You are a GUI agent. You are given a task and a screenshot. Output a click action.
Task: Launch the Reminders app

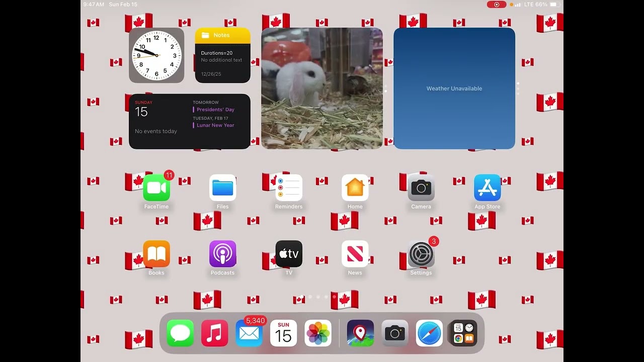(289, 188)
